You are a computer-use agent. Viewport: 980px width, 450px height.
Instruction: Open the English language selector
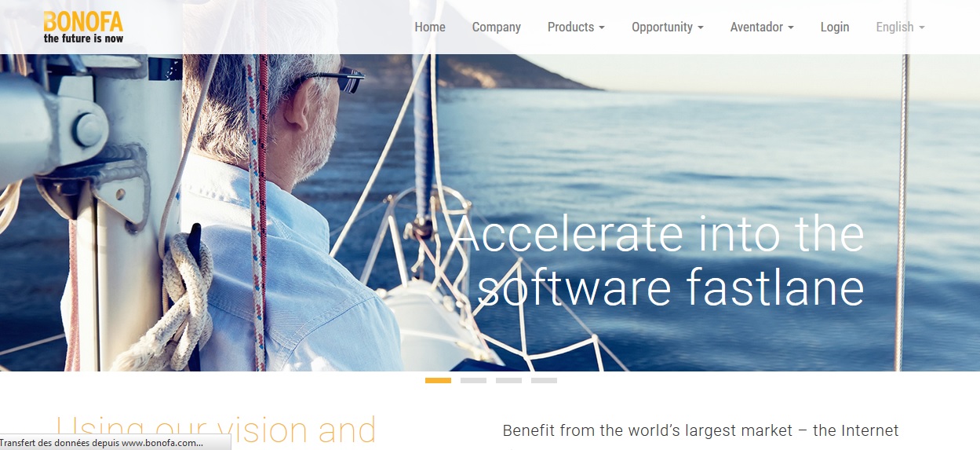click(x=900, y=27)
